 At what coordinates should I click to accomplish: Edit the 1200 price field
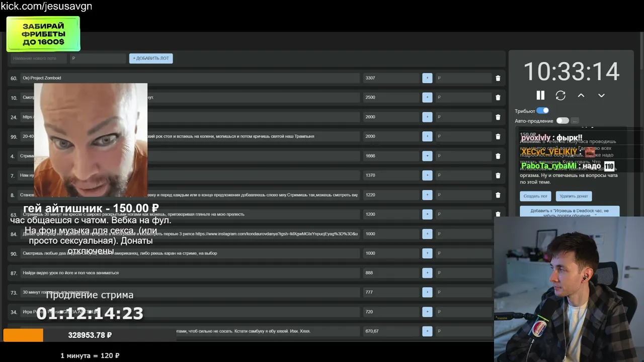click(x=391, y=214)
